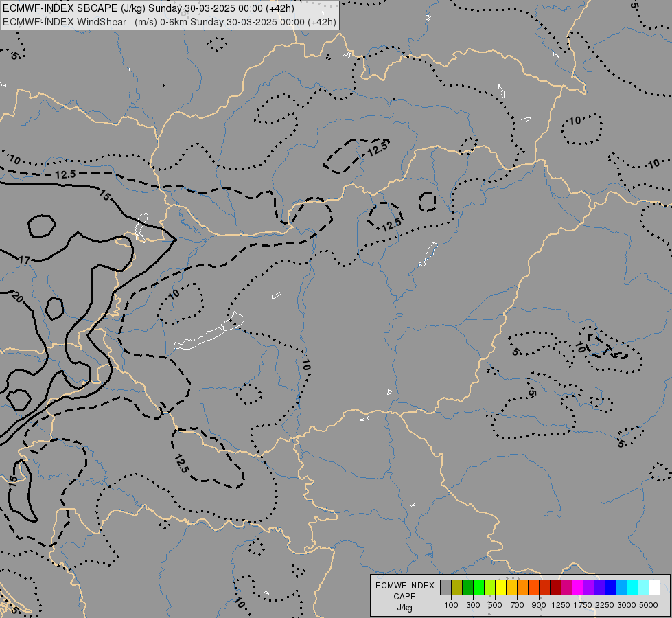
Task: Click the legend tick value 100
Action: coord(451,605)
